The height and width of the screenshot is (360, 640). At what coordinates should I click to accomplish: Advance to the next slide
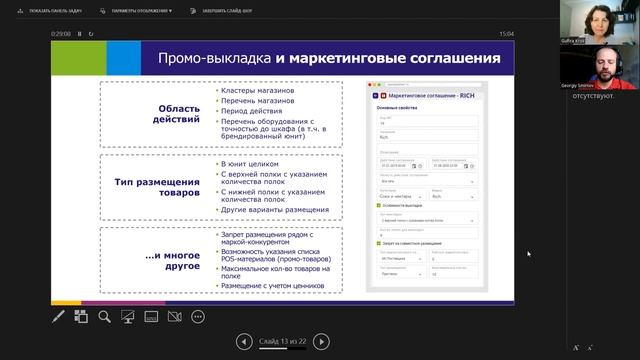(321, 342)
